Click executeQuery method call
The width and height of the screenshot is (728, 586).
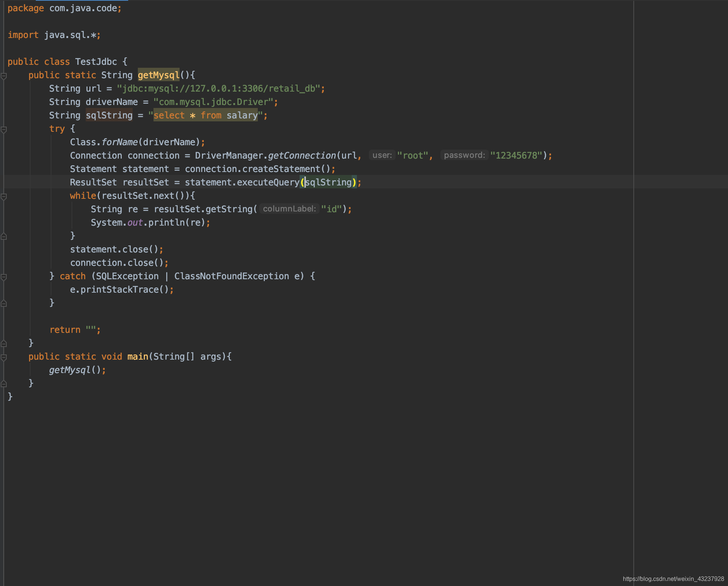[268, 182]
